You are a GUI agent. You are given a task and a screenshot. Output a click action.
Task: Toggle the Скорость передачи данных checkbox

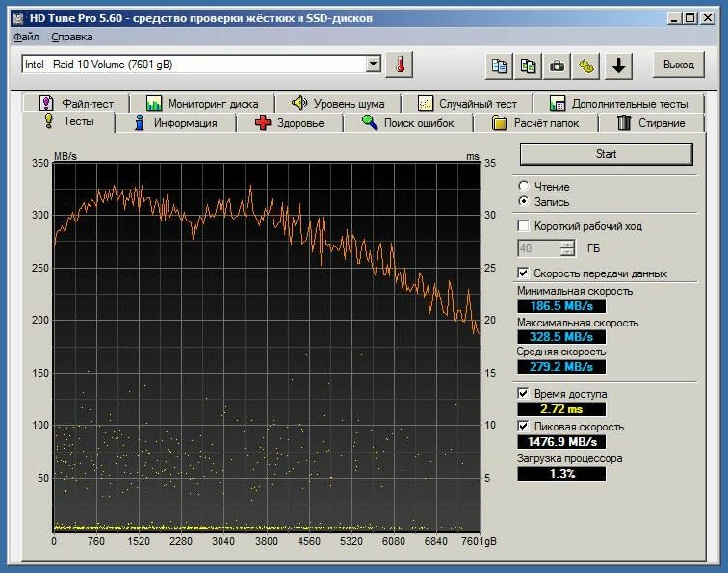524,273
